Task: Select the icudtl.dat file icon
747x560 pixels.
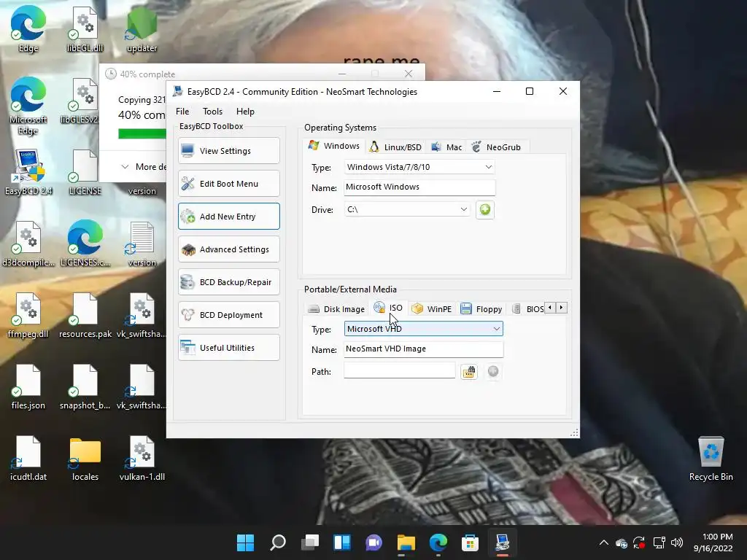Action: [x=28, y=458]
